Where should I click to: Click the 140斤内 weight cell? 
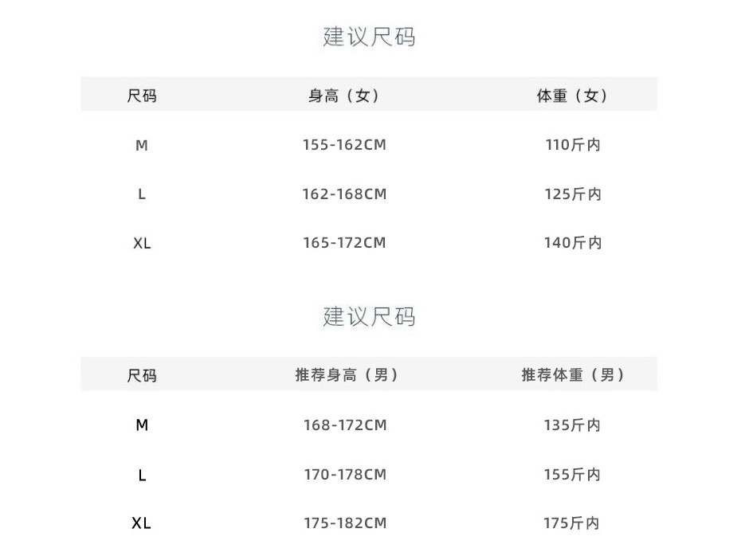pyautogui.click(x=573, y=243)
